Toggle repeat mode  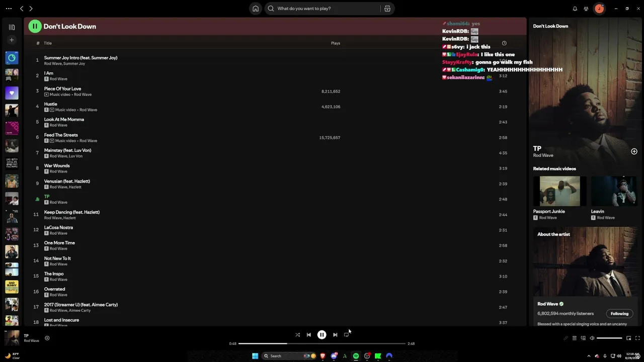(346, 335)
